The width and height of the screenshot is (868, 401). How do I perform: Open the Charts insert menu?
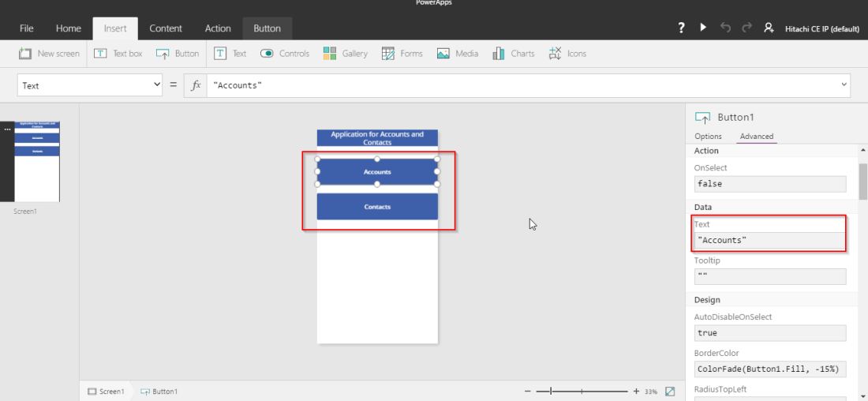pos(513,54)
